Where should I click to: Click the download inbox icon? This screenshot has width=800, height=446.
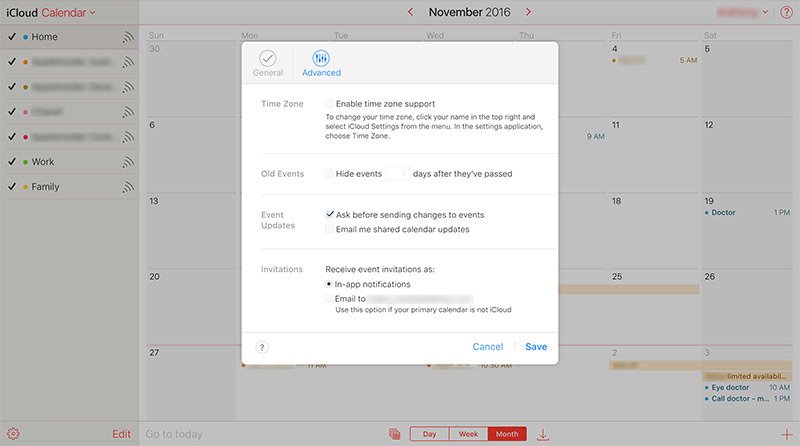543,434
